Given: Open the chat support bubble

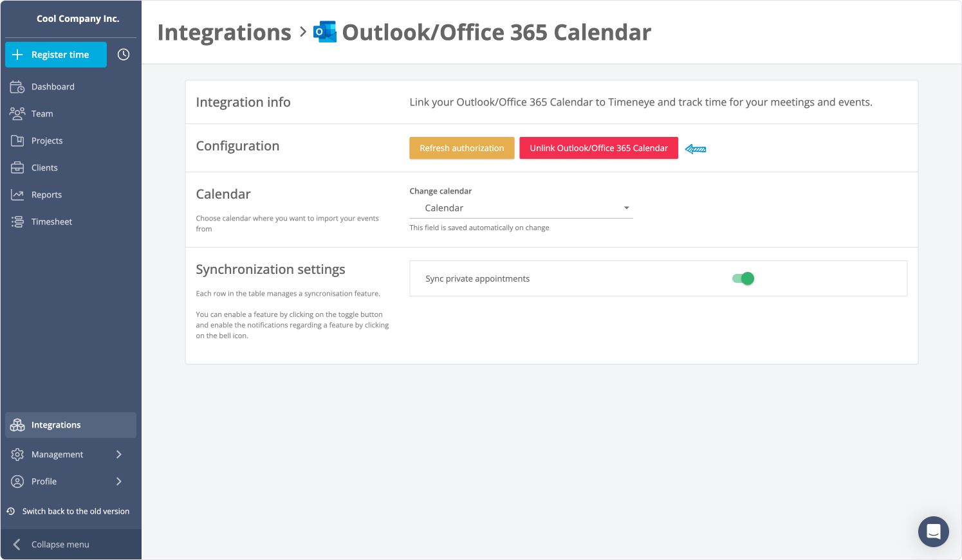Looking at the screenshot, I should coord(934,532).
